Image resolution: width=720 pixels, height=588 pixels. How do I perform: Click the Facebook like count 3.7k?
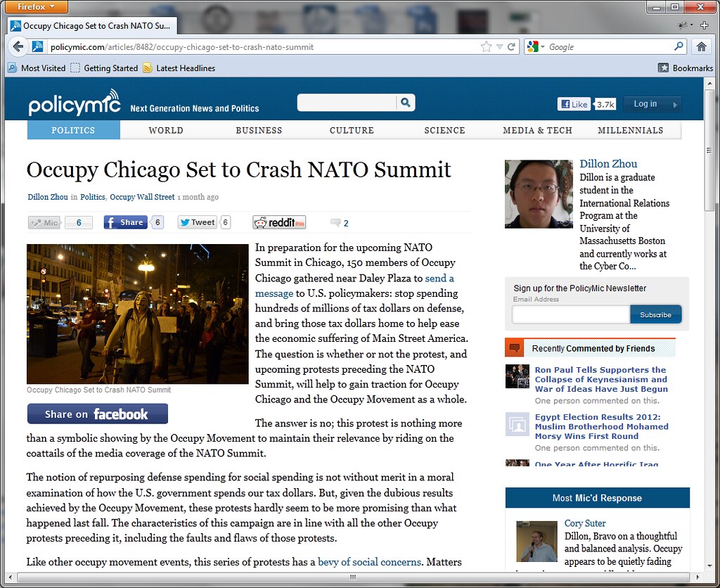[x=605, y=104]
